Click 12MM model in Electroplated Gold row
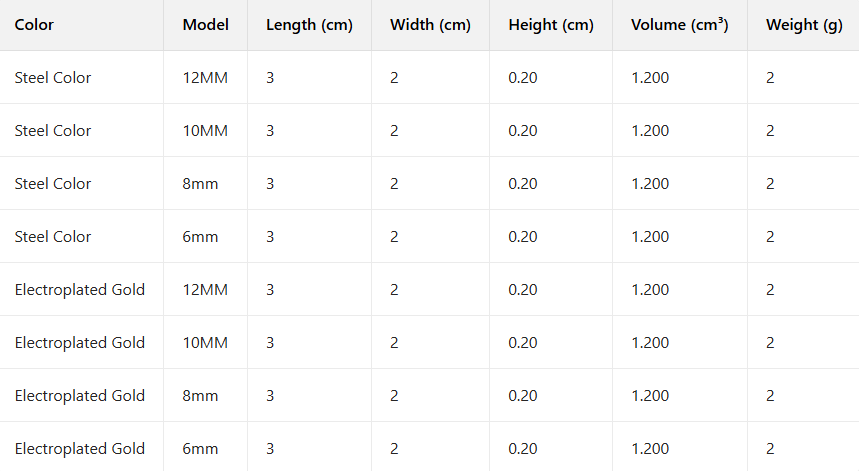The height and width of the screenshot is (471, 859). 205,290
